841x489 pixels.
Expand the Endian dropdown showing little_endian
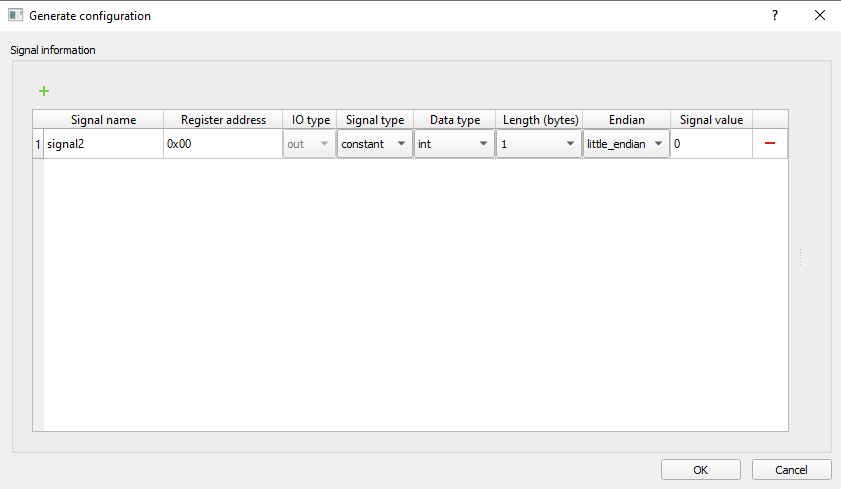tap(626, 144)
